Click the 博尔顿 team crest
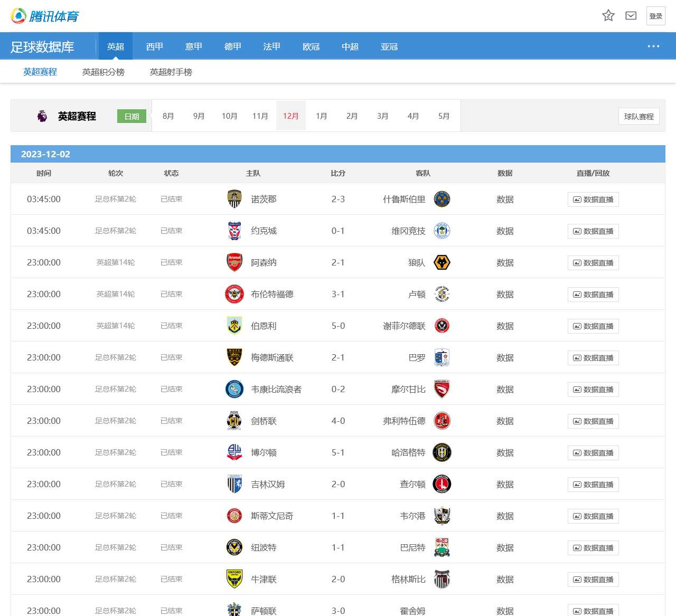Viewport: 676px width, 616px height. (234, 452)
